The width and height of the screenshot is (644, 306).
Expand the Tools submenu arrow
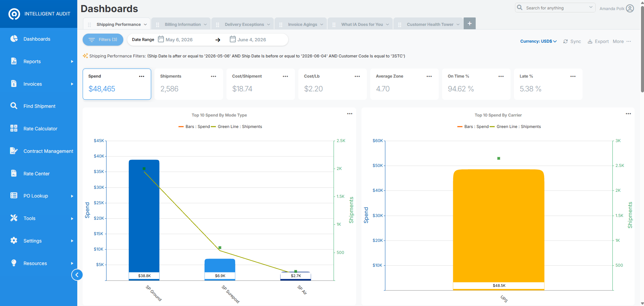click(72, 219)
